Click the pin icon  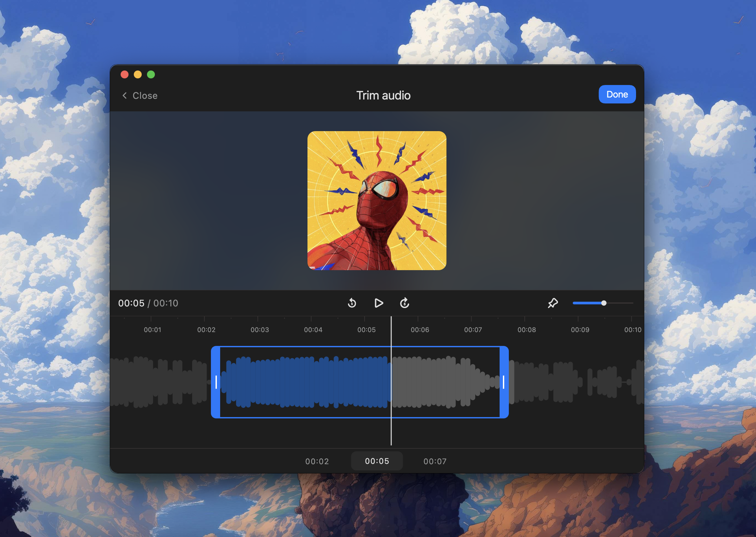[x=553, y=303]
